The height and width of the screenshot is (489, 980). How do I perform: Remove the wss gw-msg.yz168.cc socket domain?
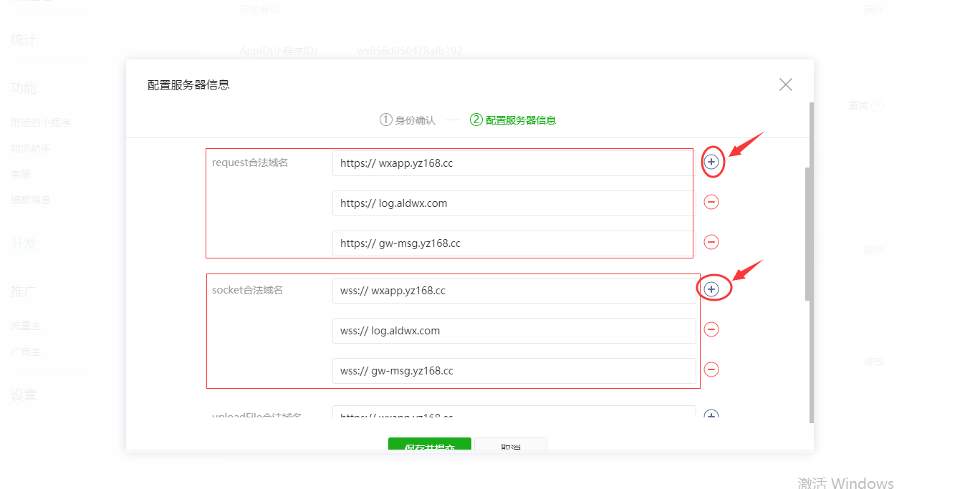[x=711, y=369]
